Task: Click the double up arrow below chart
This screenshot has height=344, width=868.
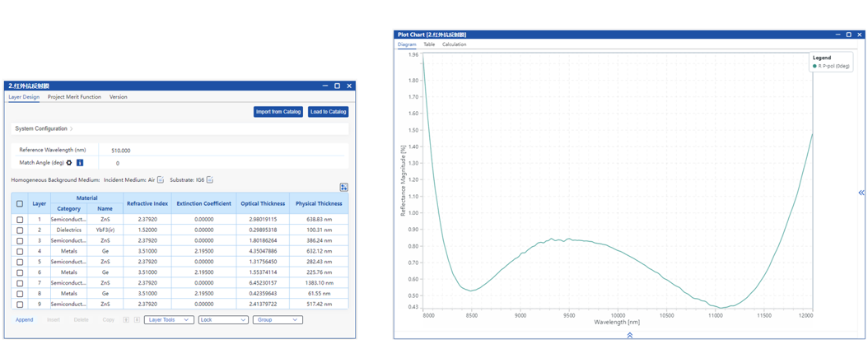Action: click(x=630, y=335)
